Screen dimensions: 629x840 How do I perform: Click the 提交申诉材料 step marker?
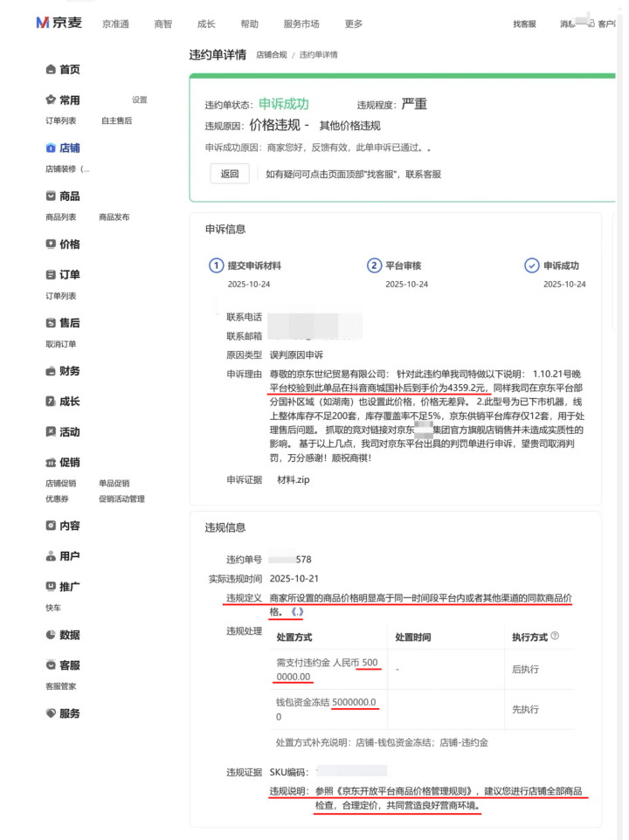216,266
